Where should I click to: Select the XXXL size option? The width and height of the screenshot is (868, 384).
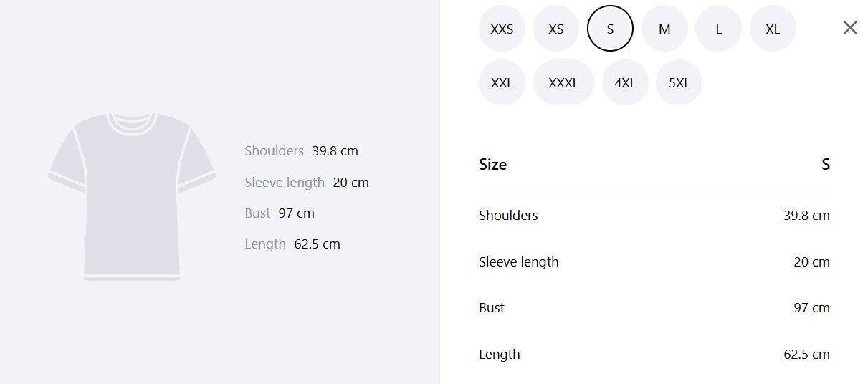[563, 82]
